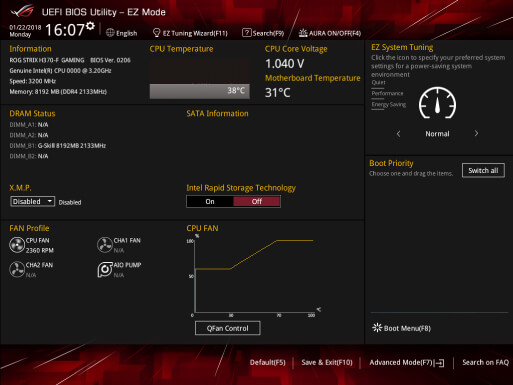Turn Intel Rapid Storage Technology On
Image resolution: width=513 pixels, height=385 pixels.
click(x=210, y=202)
